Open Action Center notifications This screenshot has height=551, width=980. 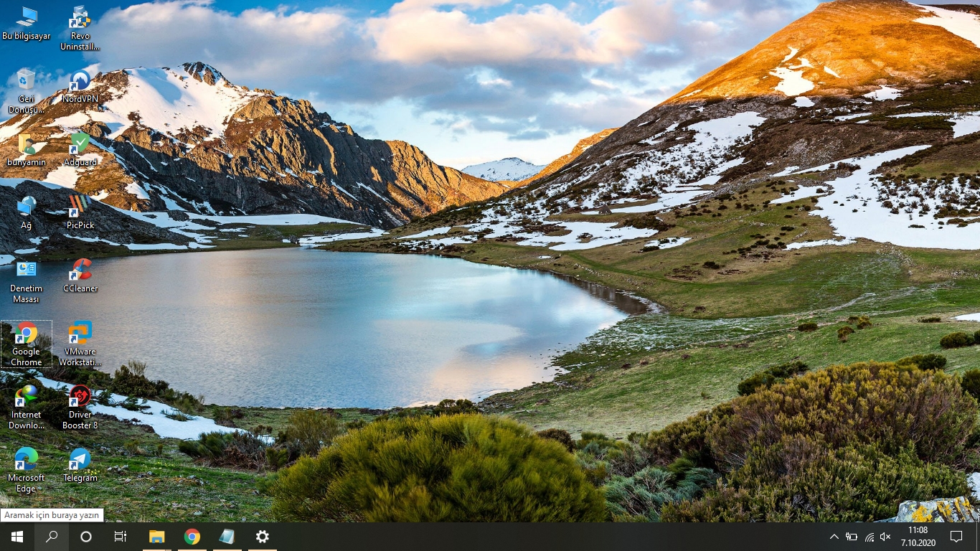pyautogui.click(x=956, y=536)
